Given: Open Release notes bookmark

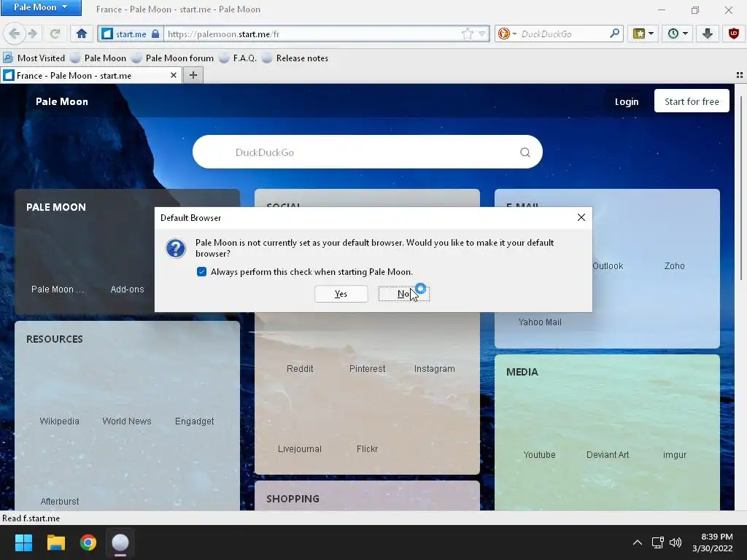Looking at the screenshot, I should point(295,58).
